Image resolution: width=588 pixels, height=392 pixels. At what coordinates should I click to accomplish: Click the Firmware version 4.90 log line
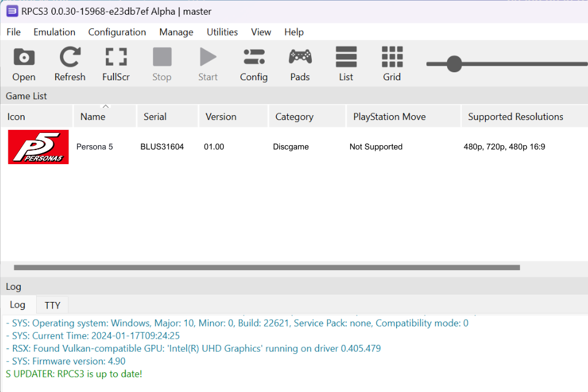click(66, 361)
